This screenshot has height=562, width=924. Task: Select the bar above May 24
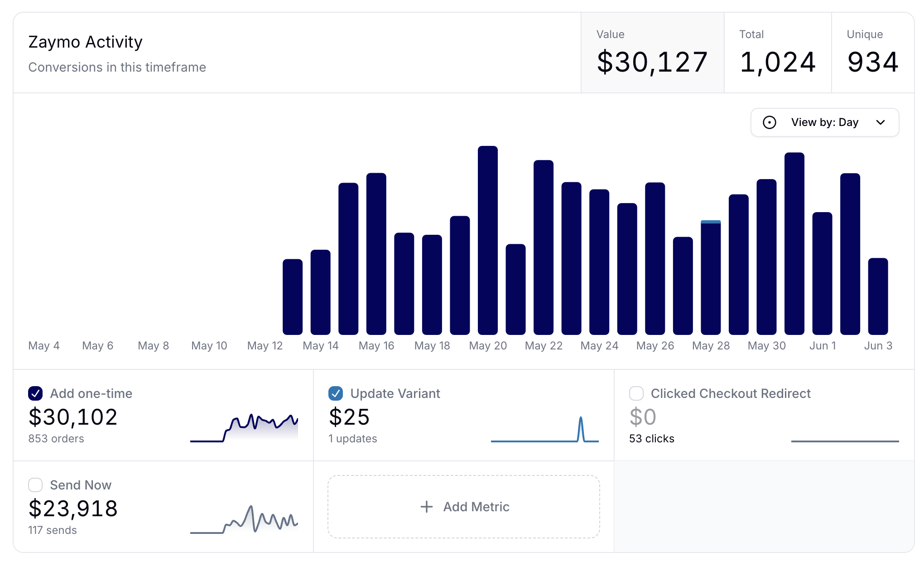(599, 262)
